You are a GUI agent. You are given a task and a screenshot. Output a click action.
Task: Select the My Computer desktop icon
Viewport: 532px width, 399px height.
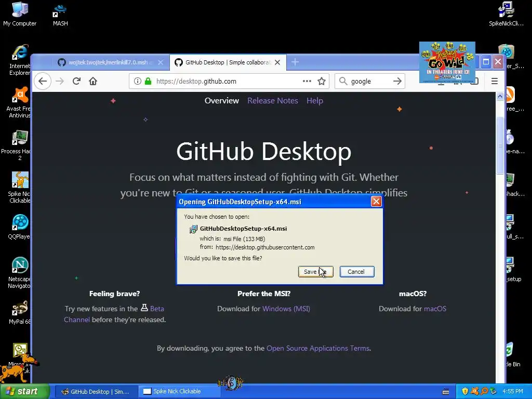coord(20,14)
